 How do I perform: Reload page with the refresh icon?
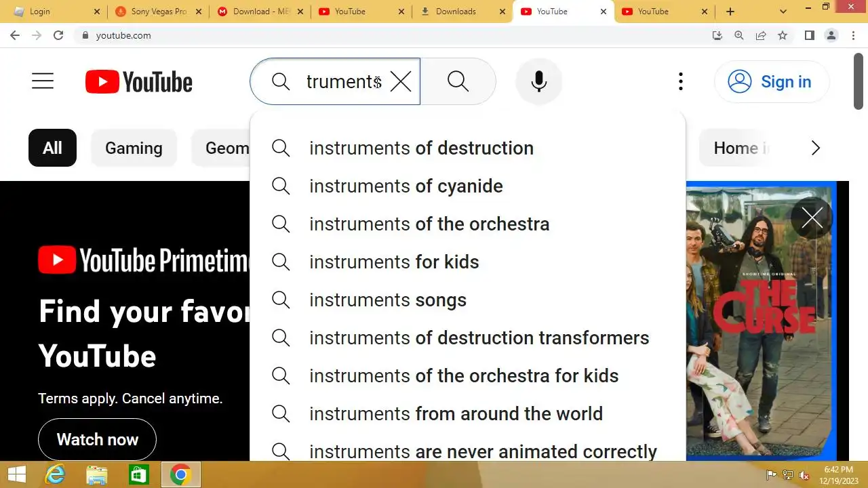pos(58,35)
